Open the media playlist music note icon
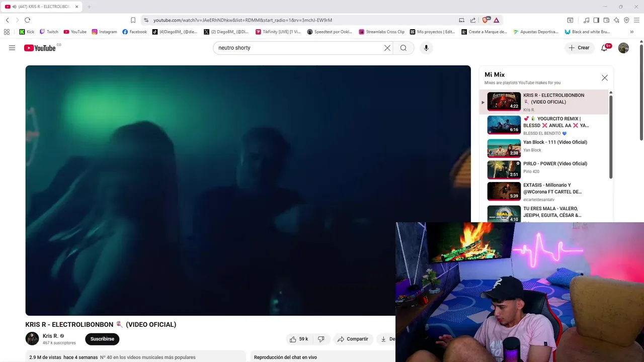 pyautogui.click(x=586, y=20)
